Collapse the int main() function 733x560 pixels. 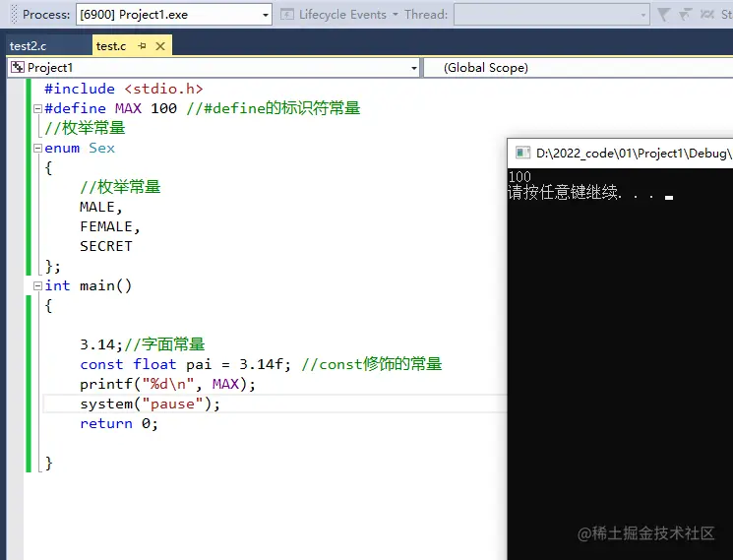(x=37, y=285)
